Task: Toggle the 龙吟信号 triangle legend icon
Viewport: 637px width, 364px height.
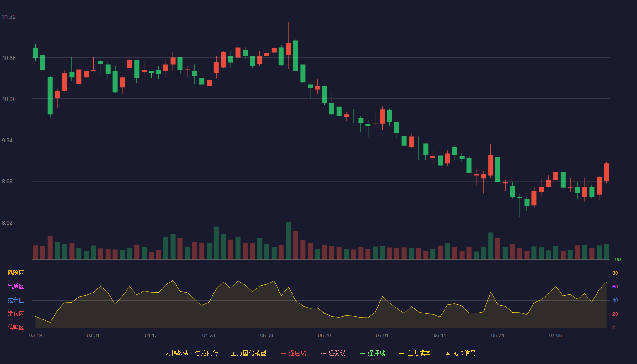Action: pos(448,353)
